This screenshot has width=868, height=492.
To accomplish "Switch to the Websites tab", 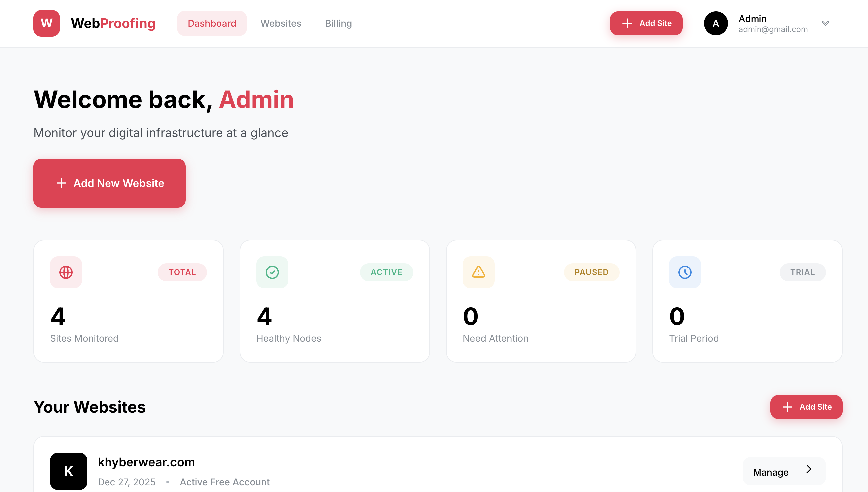I will click(x=281, y=23).
